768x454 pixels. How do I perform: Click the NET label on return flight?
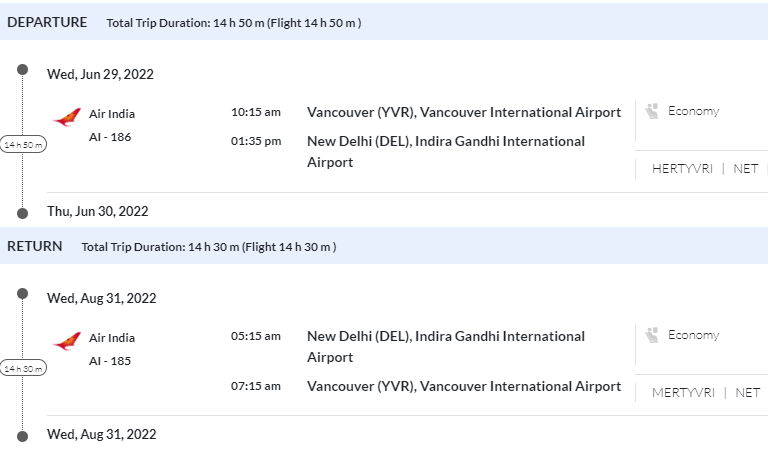coord(748,393)
